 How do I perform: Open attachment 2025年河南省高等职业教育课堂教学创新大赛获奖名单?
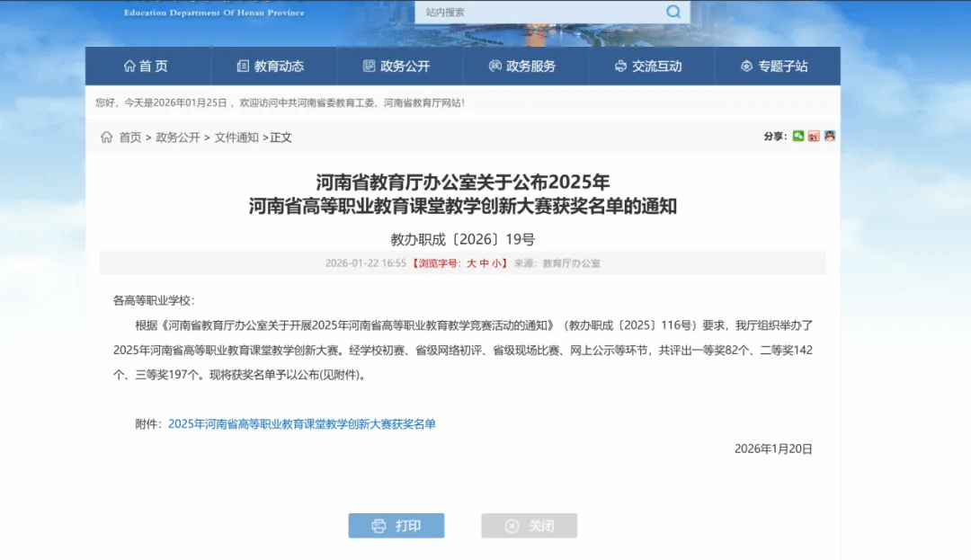tap(302, 424)
